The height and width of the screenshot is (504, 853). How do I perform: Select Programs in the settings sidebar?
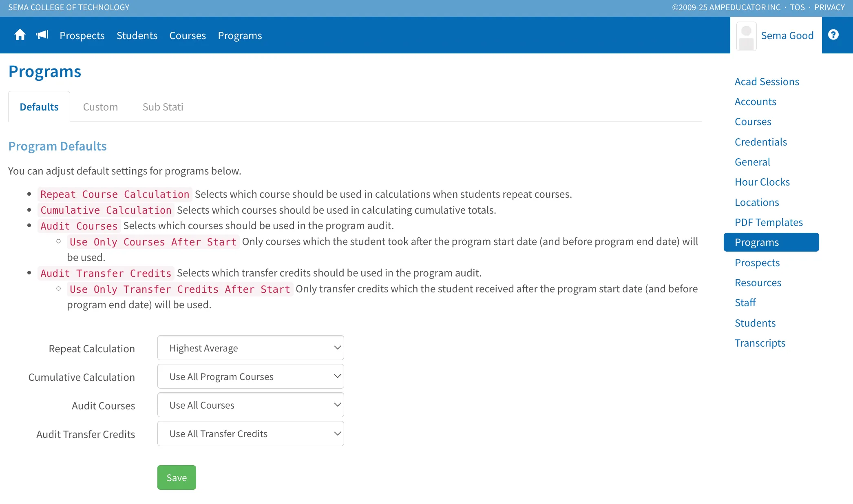(x=771, y=242)
